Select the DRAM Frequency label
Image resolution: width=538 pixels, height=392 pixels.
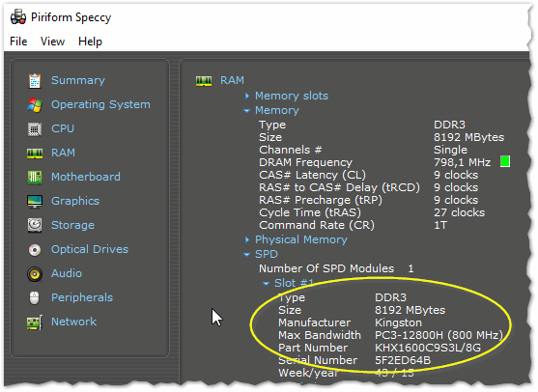(x=306, y=162)
